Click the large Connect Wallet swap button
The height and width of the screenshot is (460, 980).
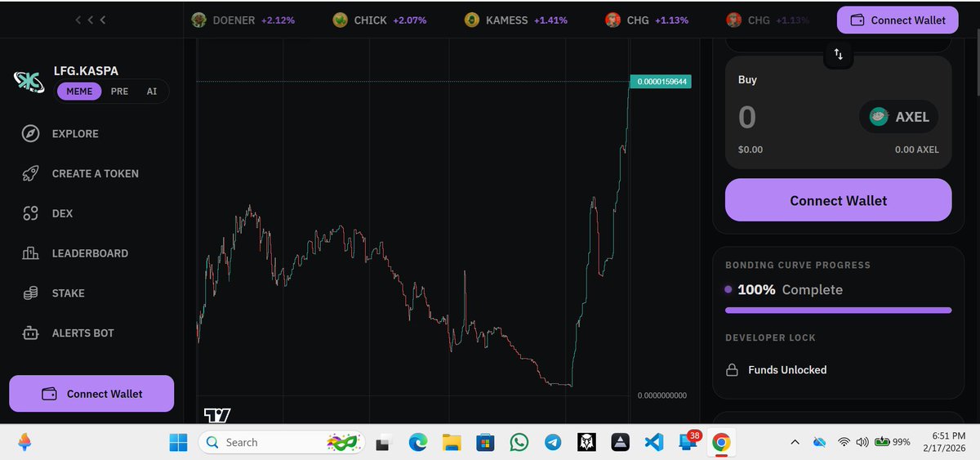point(838,200)
